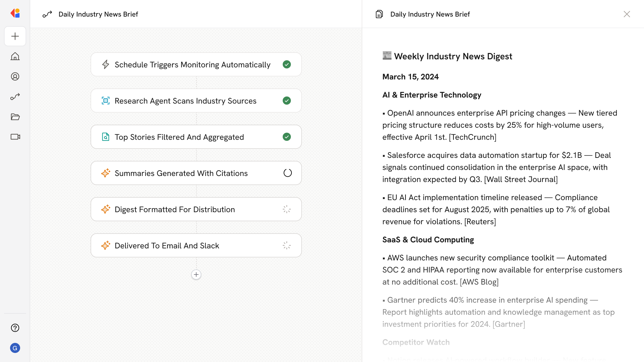This screenshot has width=644, height=362.
Task: Click the app logo in top-left
Action: [15, 13]
